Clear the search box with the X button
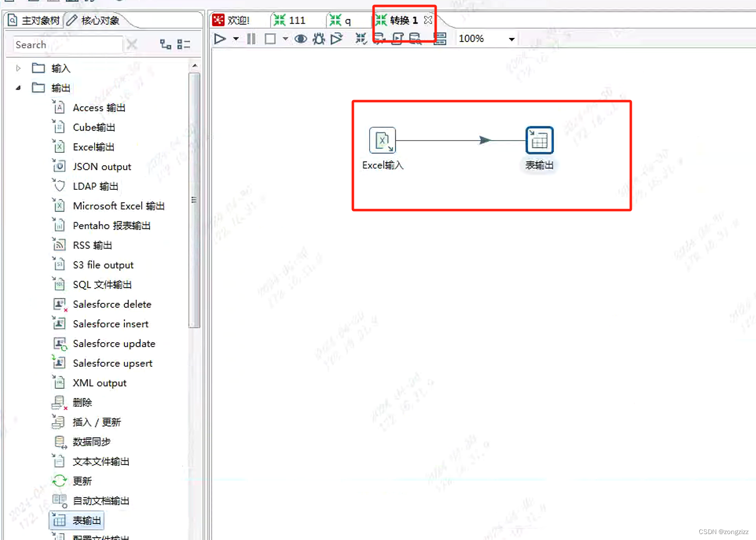The height and width of the screenshot is (540, 756). tap(132, 44)
